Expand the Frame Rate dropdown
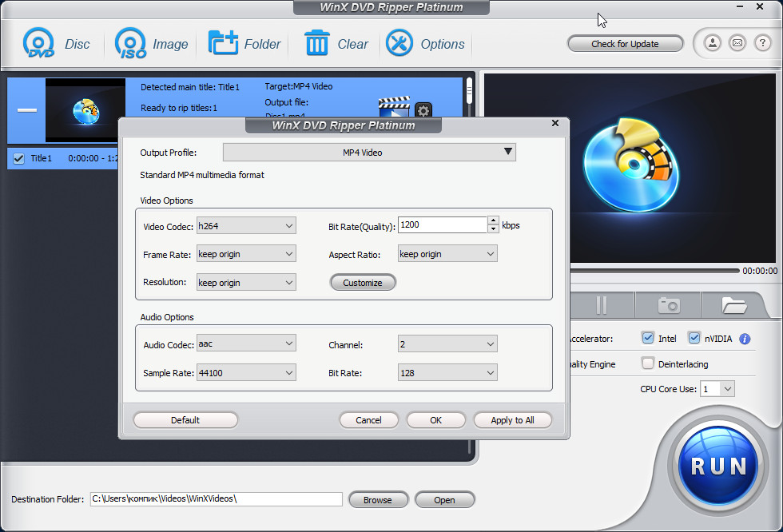The width and height of the screenshot is (783, 532). point(246,253)
